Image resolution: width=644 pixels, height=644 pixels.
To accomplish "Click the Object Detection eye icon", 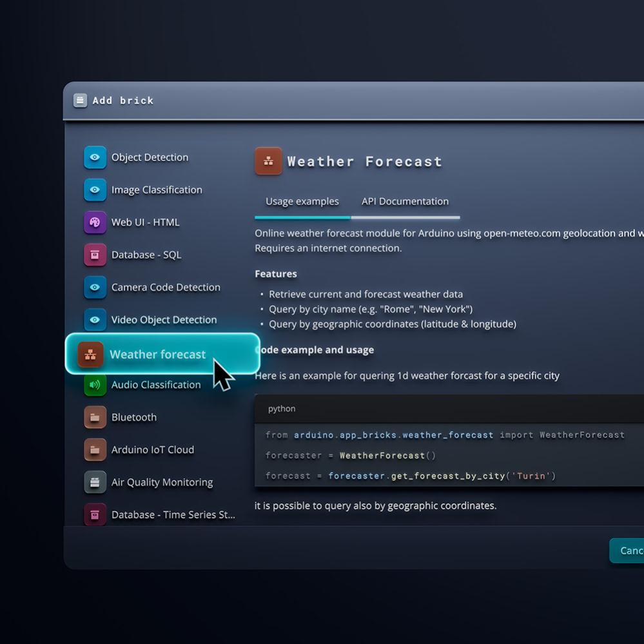I will pyautogui.click(x=95, y=157).
